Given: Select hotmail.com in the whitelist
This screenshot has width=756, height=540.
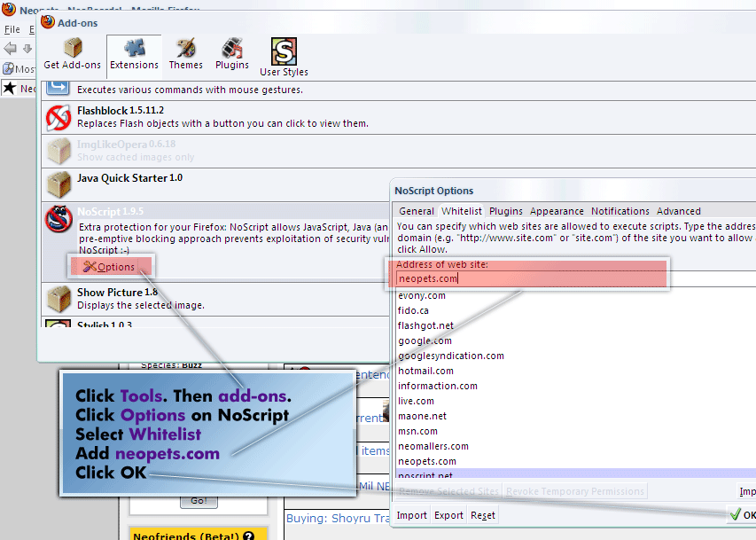Looking at the screenshot, I should pyautogui.click(x=576, y=371).
